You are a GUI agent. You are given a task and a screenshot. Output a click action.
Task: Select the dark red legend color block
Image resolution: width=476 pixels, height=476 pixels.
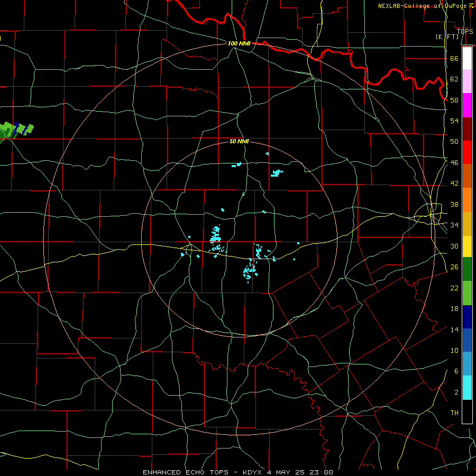pyautogui.click(x=467, y=129)
